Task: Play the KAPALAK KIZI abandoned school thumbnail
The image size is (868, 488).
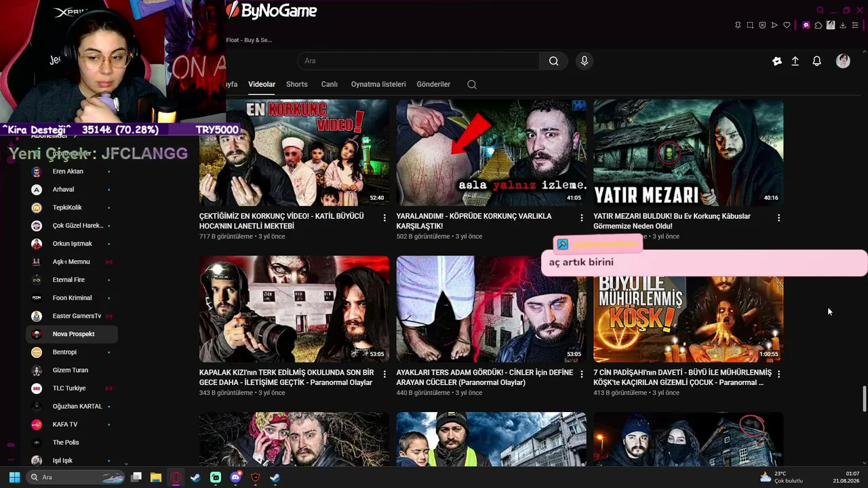Action: pyautogui.click(x=294, y=309)
